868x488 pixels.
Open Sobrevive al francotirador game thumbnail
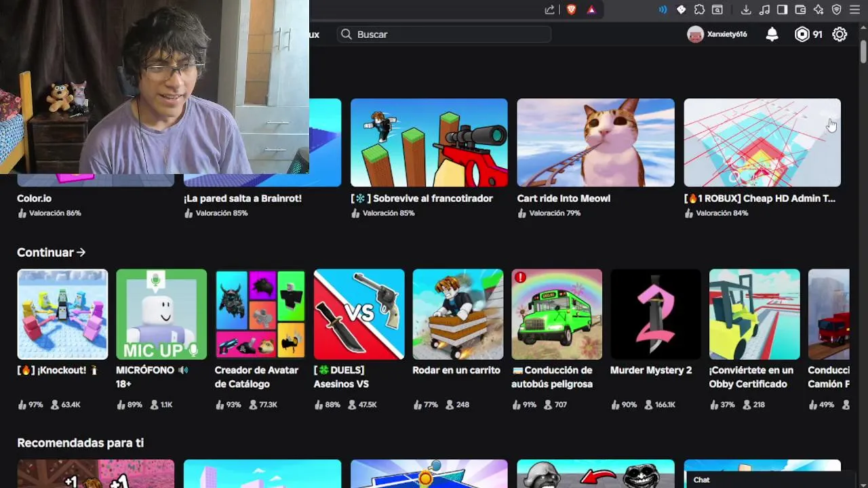429,142
